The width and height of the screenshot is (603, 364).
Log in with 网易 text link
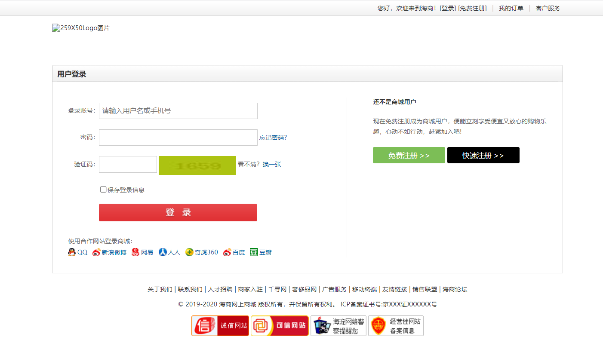(147, 252)
